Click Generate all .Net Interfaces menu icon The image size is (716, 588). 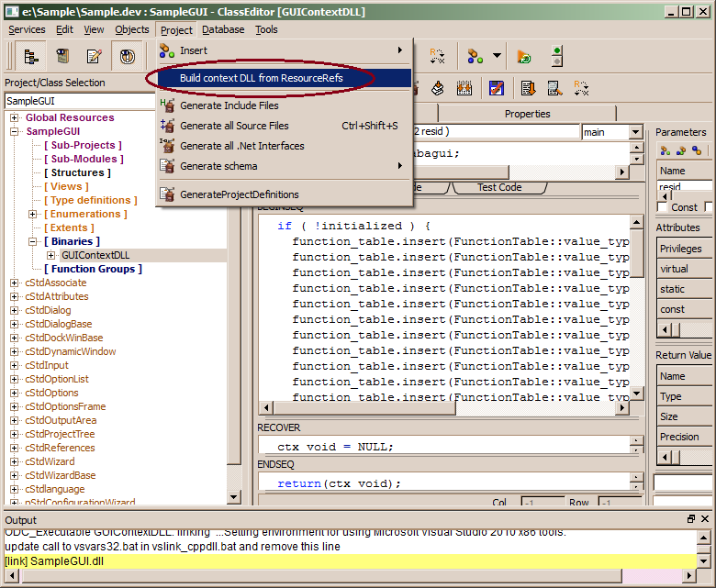[x=167, y=146]
